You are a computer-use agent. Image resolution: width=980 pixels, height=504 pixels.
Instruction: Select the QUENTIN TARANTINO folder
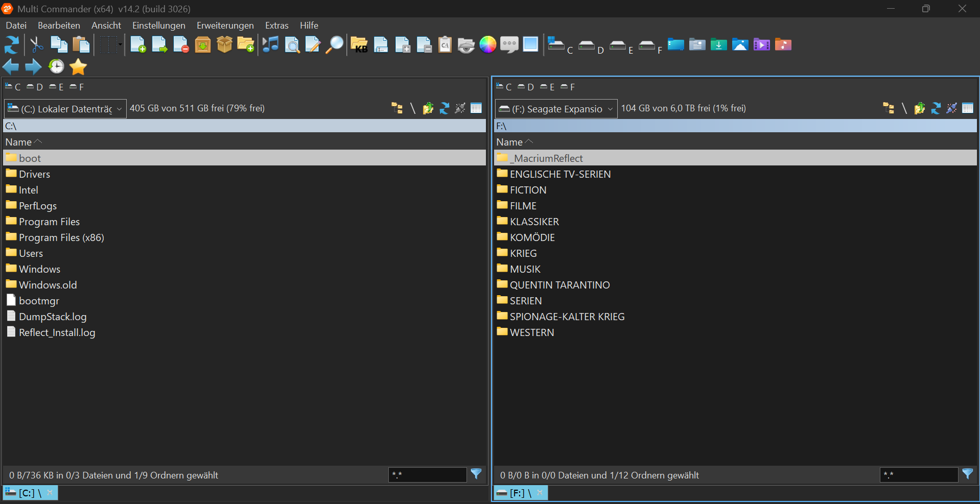(735, 285)
